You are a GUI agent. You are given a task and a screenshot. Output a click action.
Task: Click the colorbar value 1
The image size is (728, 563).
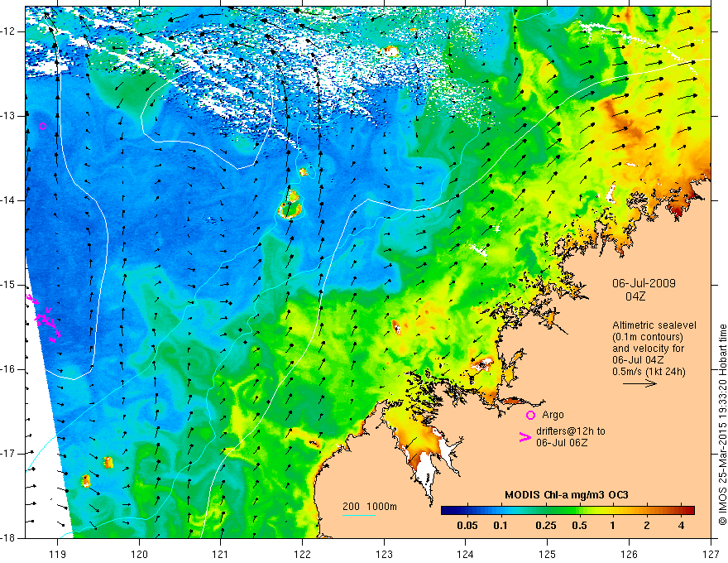(x=613, y=526)
